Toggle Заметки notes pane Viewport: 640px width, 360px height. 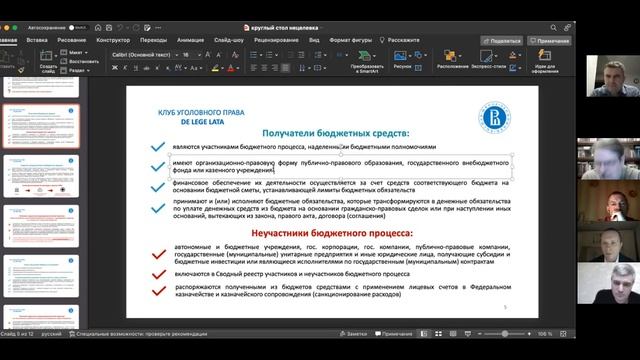pos(353,334)
